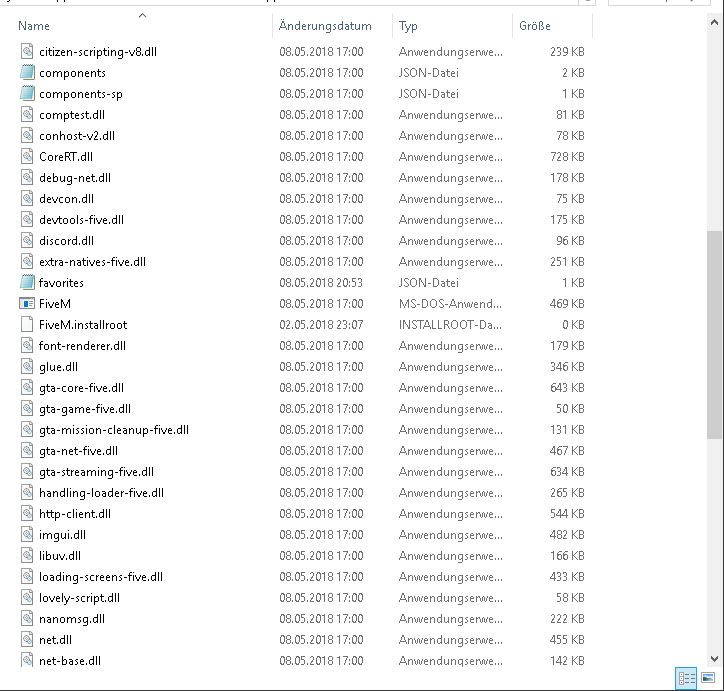Select the devcon.dll file icon

pyautogui.click(x=27, y=198)
